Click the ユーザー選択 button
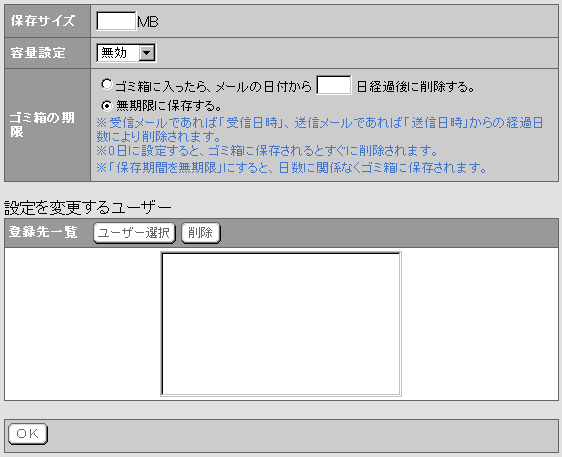562x457 pixels. [x=134, y=233]
